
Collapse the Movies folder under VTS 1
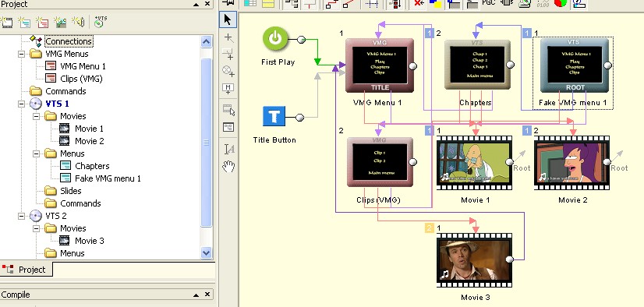click(37, 117)
